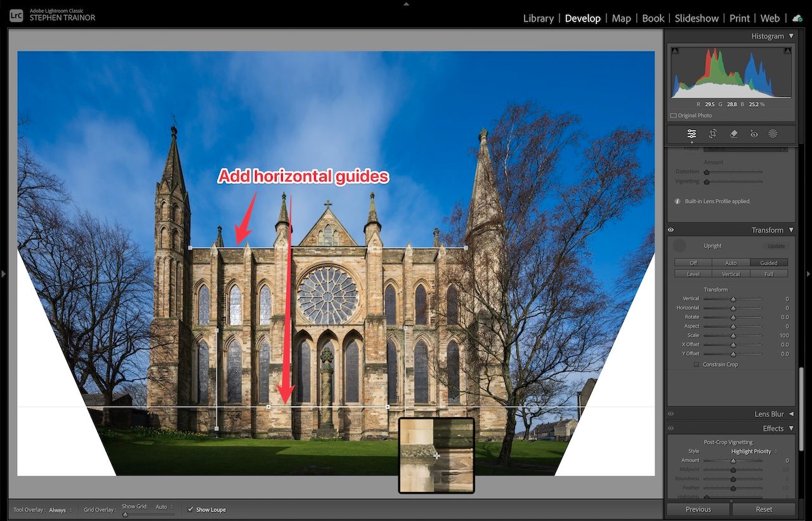The height and width of the screenshot is (521, 812).
Task: Select the Healing eraser tool
Action: [733, 134]
